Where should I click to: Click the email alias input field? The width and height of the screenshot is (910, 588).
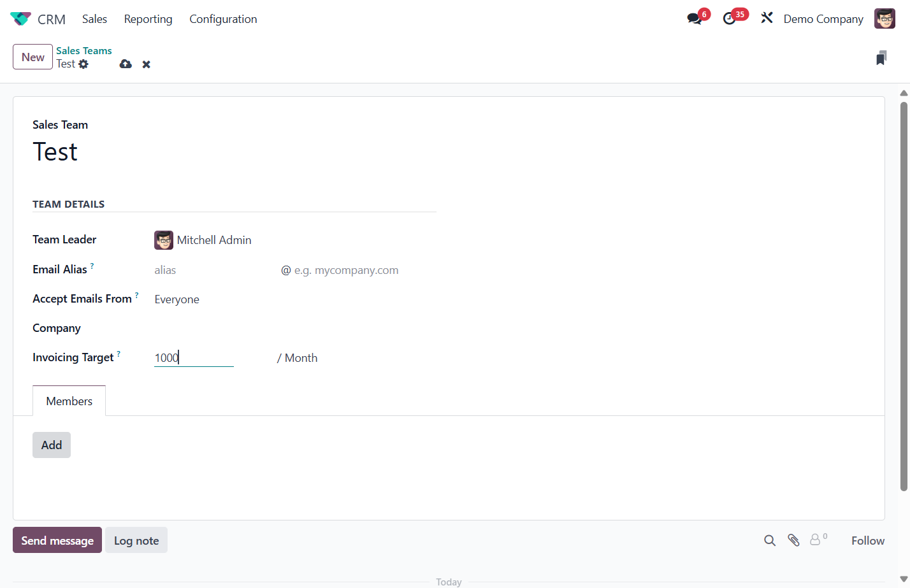click(214, 270)
